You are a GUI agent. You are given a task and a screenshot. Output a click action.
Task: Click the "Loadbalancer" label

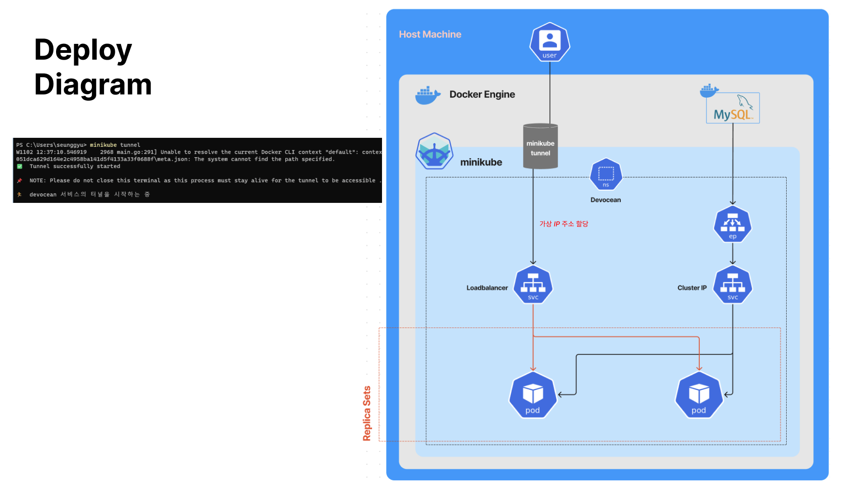[x=487, y=288]
